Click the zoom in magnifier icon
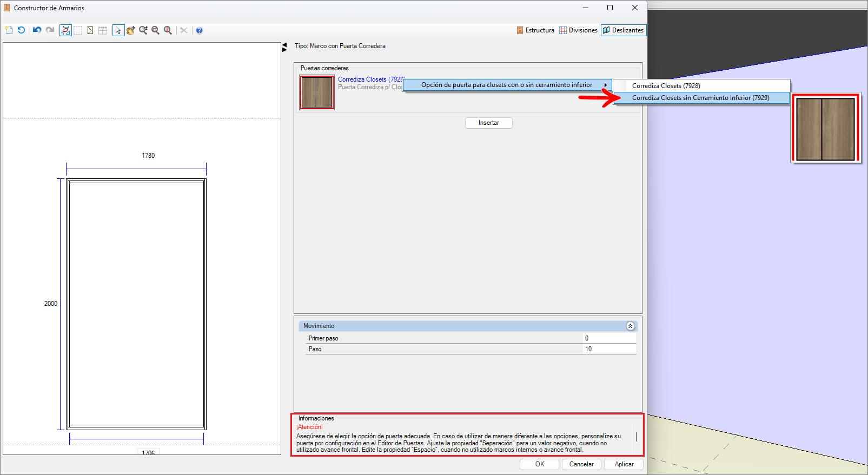This screenshot has height=475, width=868. [143, 30]
